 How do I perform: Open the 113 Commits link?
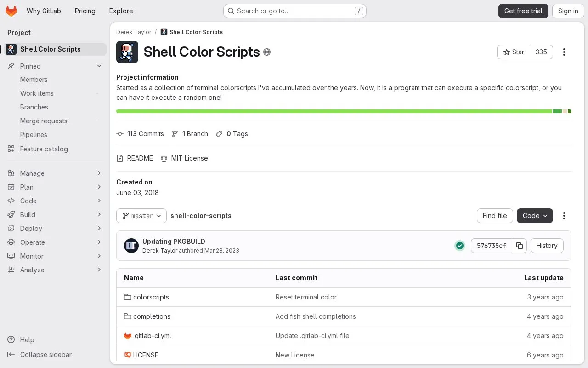140,134
